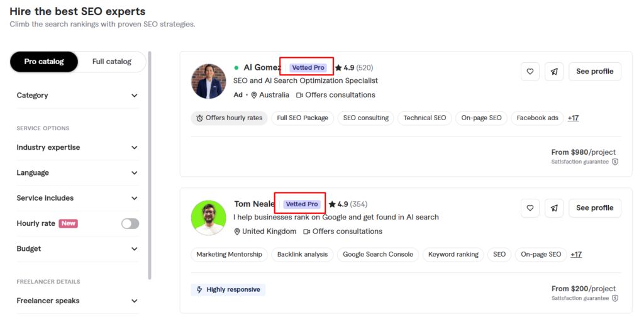644x317 pixels.
Task: Click the shield icon under the $980 price
Action: pyautogui.click(x=615, y=162)
